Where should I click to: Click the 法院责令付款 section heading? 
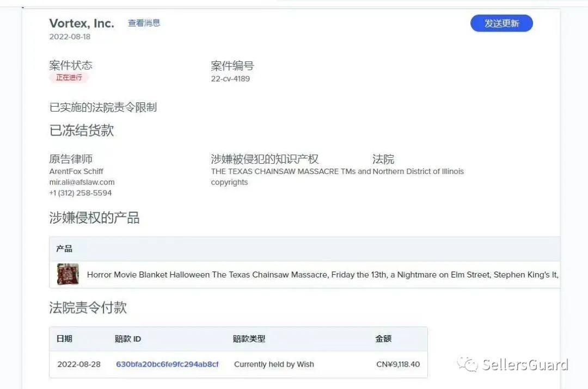click(88, 307)
